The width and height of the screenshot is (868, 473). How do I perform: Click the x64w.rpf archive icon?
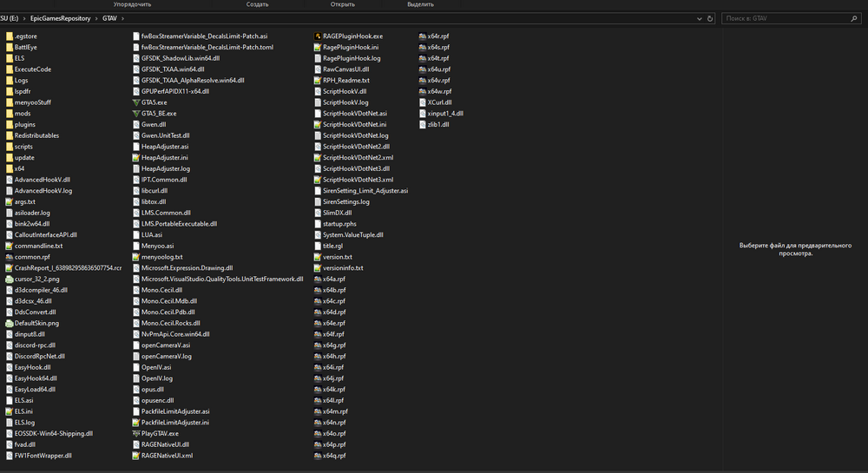[423, 91]
